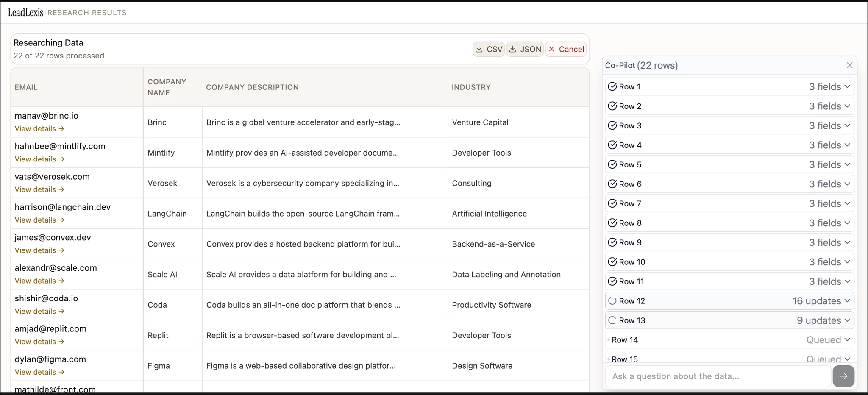View details for amjad@replit.com
Screen dimensions: 868x395
(39, 342)
